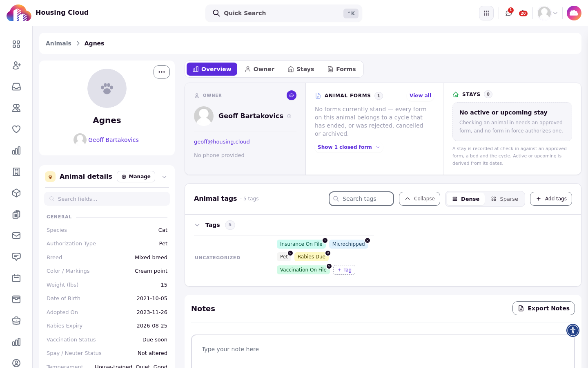Open the mail envelope icon in sidebar
Image resolution: width=588 pixels, height=368 pixels.
[16, 236]
